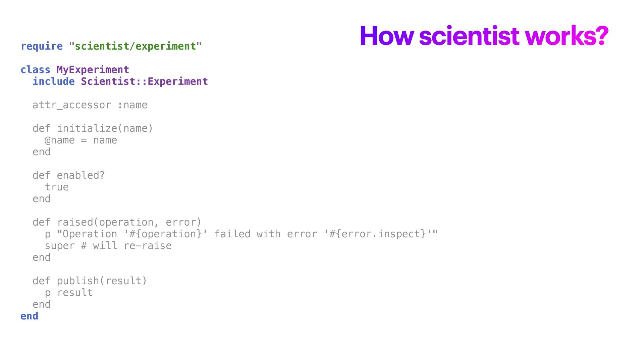Click the "def publish(result)" line
This screenshot has height=362, width=644.
90,281
